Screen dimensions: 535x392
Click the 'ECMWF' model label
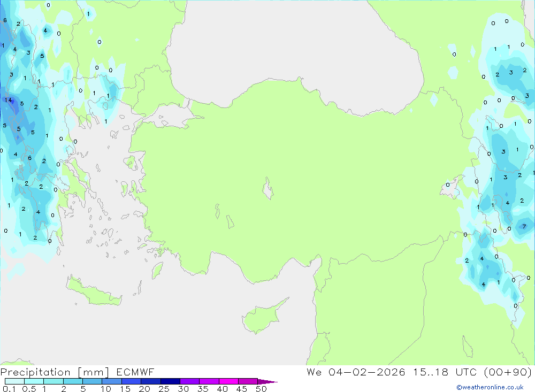(x=135, y=372)
